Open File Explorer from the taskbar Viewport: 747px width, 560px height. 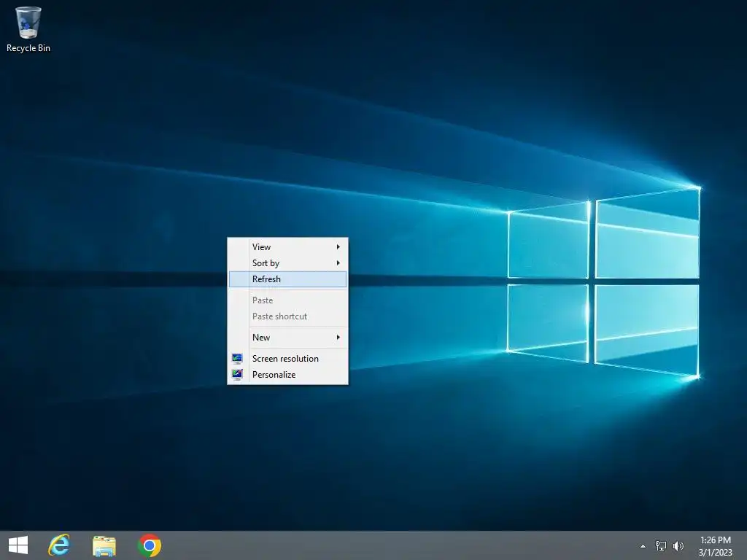(x=104, y=545)
